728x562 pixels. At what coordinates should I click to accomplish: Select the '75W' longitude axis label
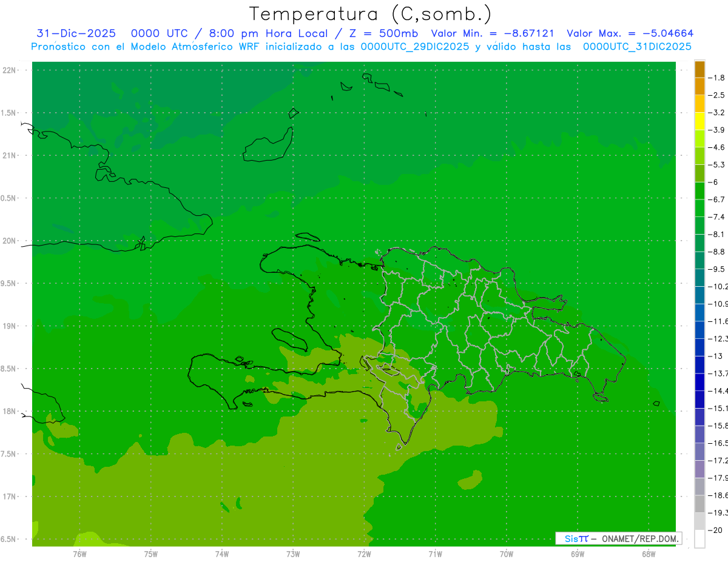[x=151, y=554]
